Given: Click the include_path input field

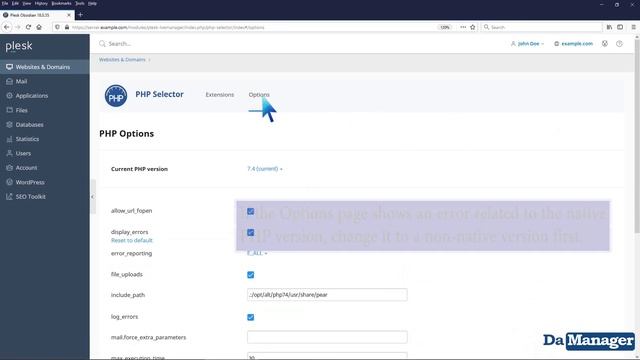Looking at the screenshot, I should 327,295.
